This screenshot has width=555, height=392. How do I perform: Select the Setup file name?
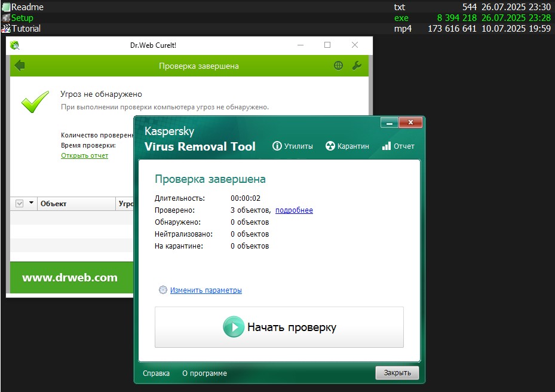point(22,18)
